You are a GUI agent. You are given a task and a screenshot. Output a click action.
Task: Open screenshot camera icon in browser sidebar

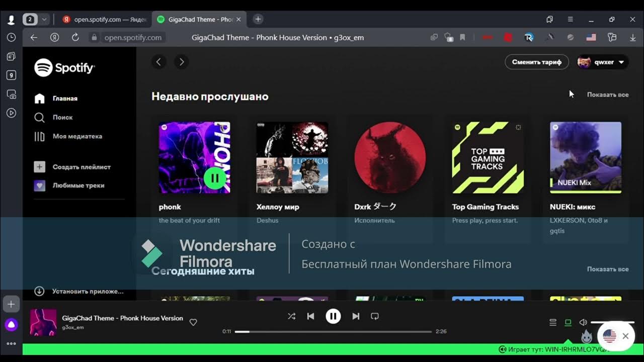11,94
